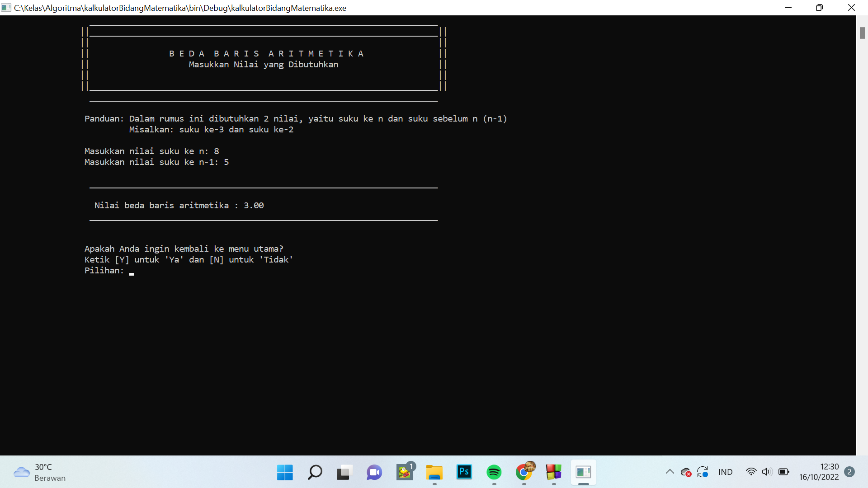Open Wi-Fi network quick settings

click(x=751, y=472)
